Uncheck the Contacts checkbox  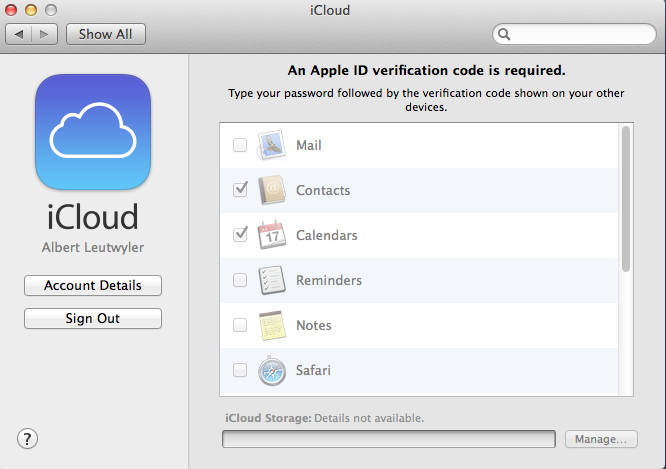point(240,189)
